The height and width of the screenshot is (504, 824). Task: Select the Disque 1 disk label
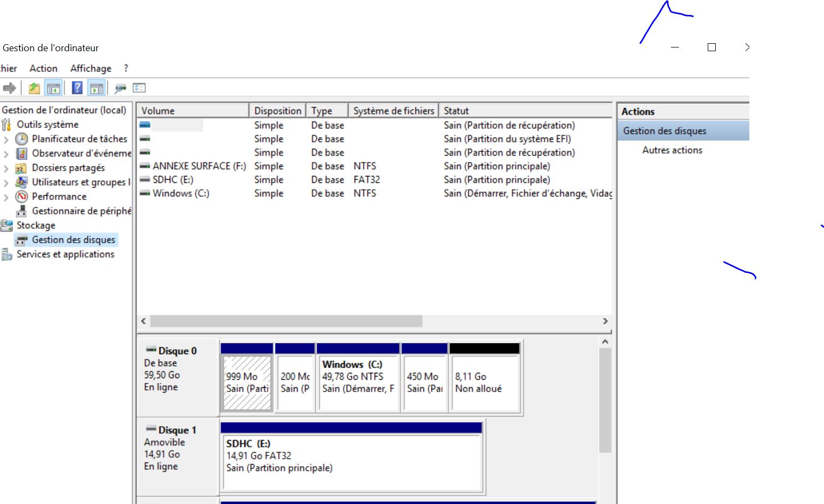click(177, 430)
